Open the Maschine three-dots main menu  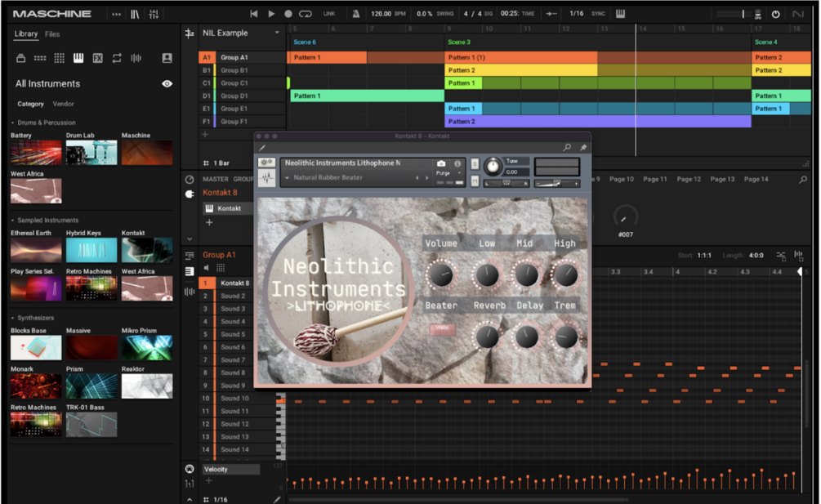116,14
